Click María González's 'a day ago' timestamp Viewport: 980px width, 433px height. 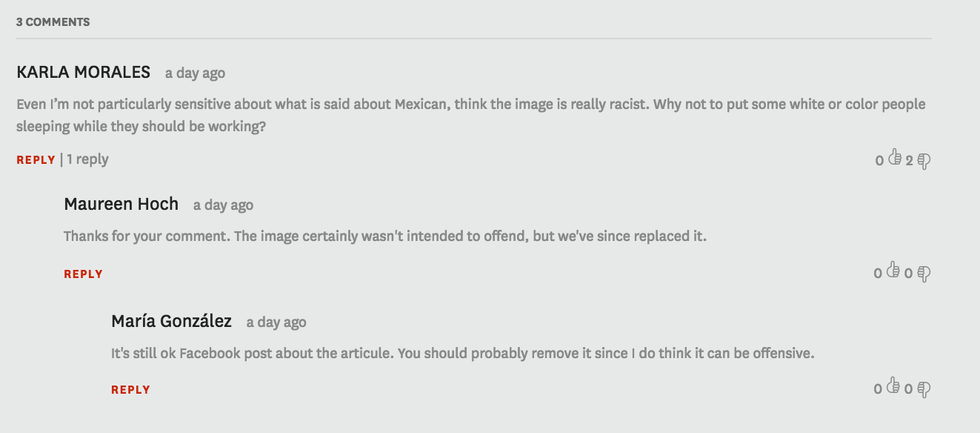(276, 323)
